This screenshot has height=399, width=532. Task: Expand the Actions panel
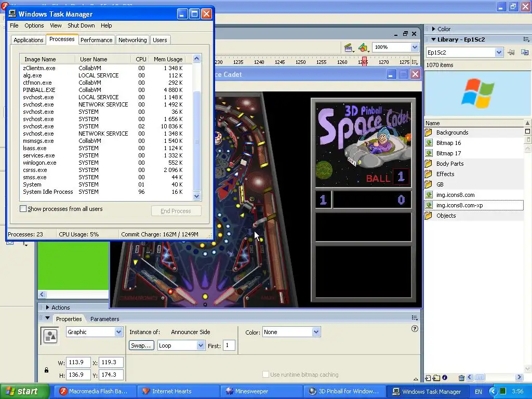[47, 308]
